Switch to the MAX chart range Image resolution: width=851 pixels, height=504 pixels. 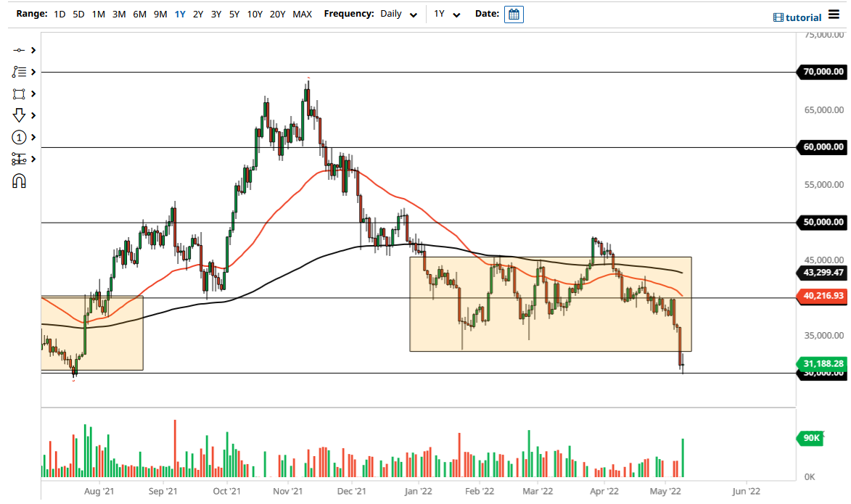(x=303, y=14)
